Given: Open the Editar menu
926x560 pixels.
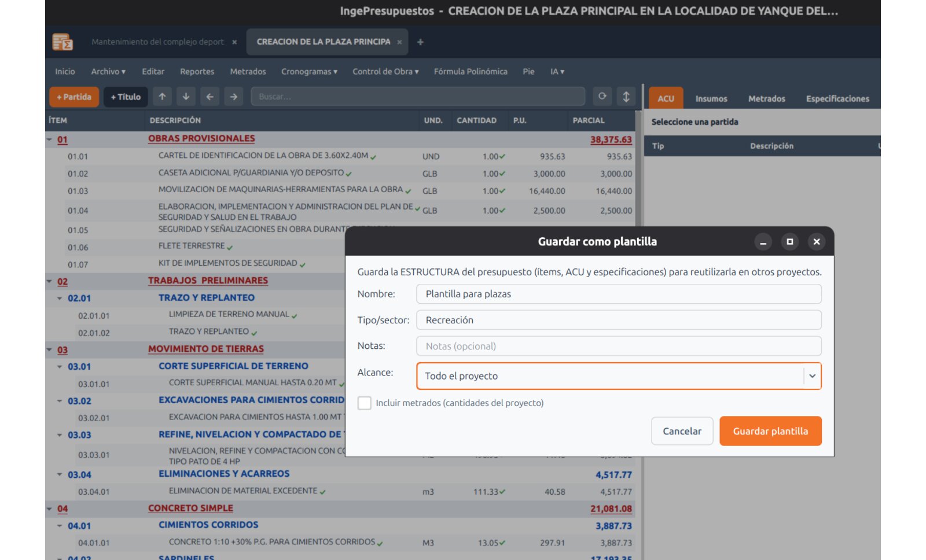Looking at the screenshot, I should point(153,72).
